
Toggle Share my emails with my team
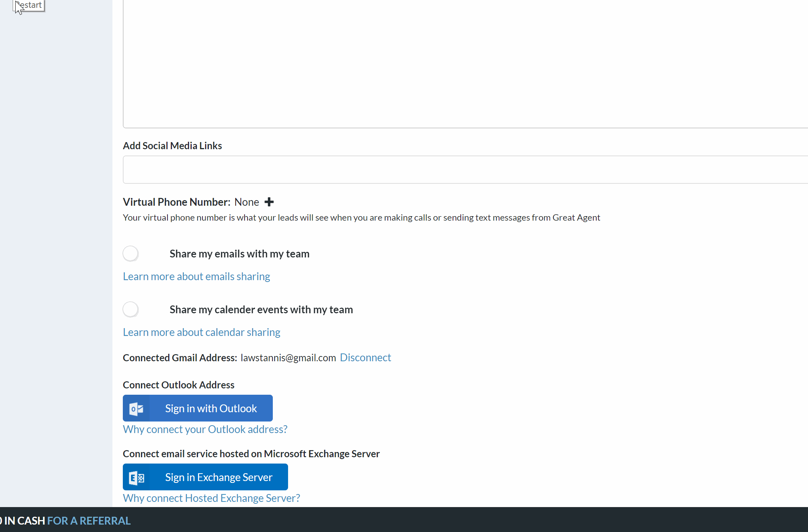click(131, 254)
